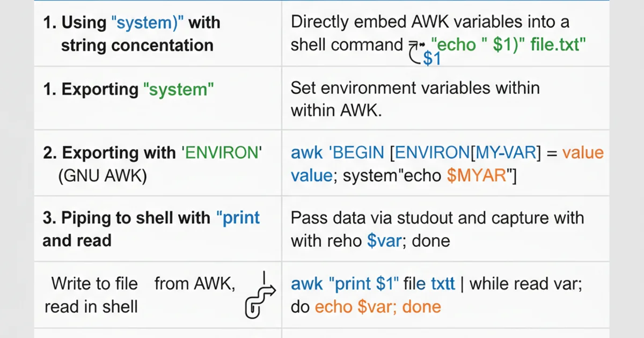Click the orange "$MYAR" variable
Viewport: 644px width, 338px height.
pyautogui.click(x=476, y=176)
